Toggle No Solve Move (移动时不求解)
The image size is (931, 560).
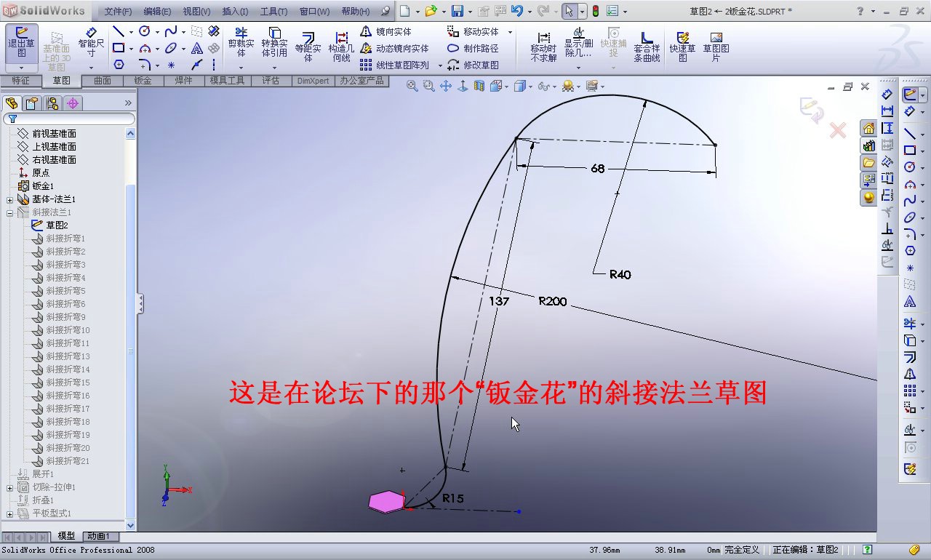[543, 47]
